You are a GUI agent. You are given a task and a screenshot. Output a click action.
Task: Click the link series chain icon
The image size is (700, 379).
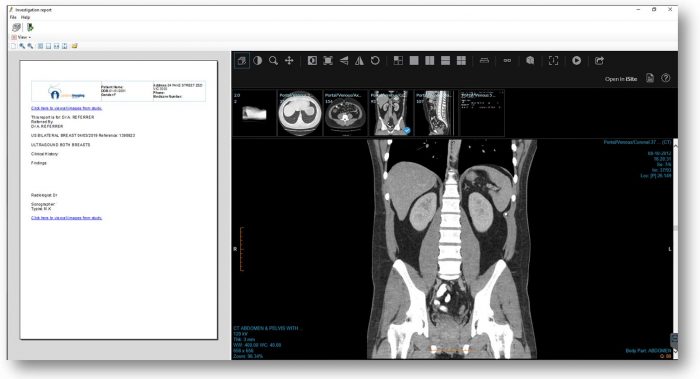(507, 60)
